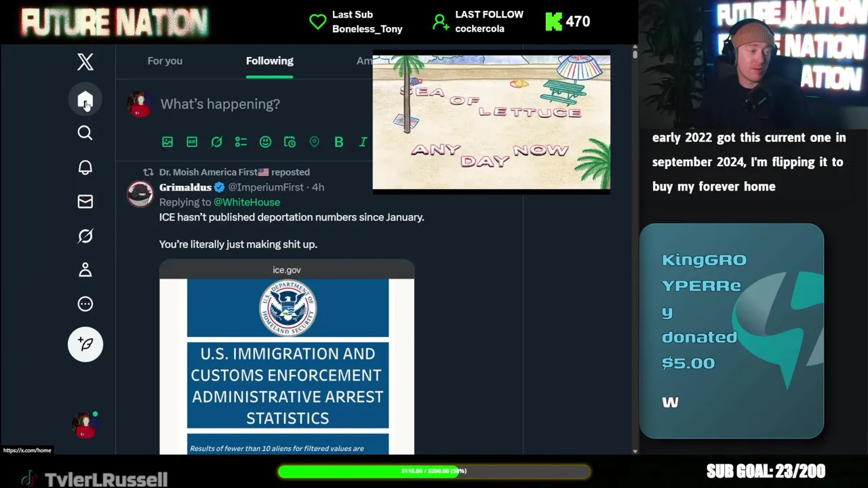Click the repost arrows icon above post
Screen dimensions: 868x488
(148, 172)
